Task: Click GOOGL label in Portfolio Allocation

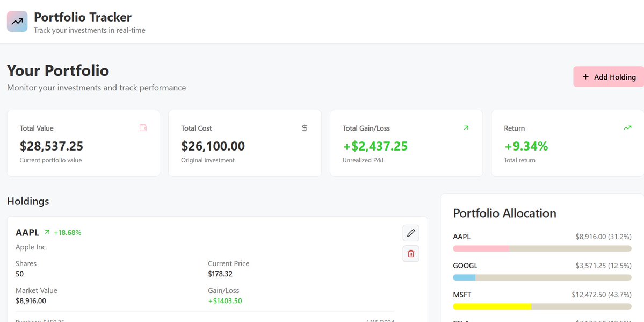Action: 465,266
